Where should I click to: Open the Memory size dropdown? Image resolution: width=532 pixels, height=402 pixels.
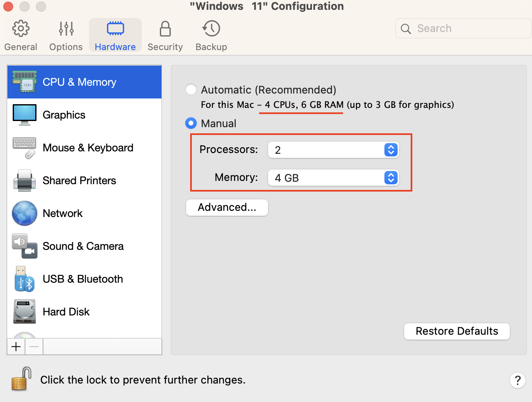click(333, 178)
